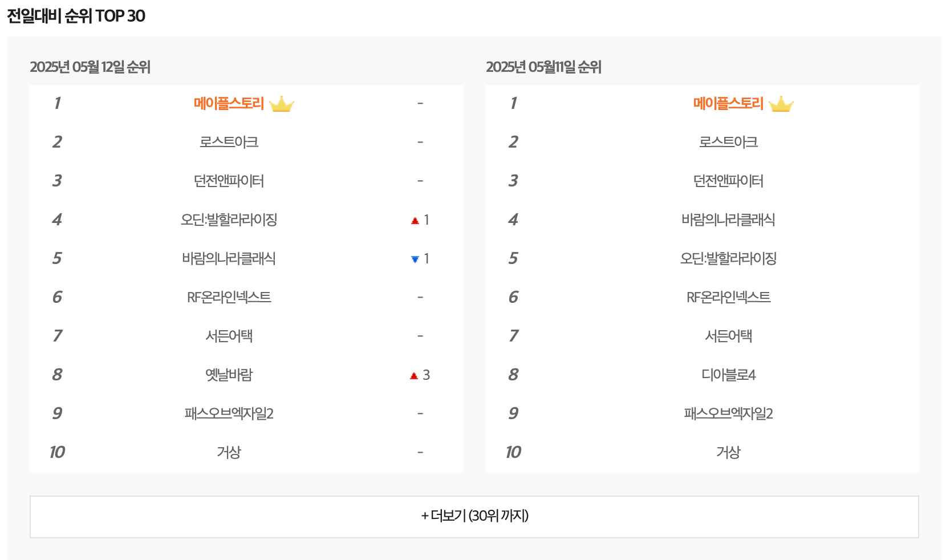
Task: Select RF온라인넥스트 in May 12 list
Action: (x=229, y=297)
